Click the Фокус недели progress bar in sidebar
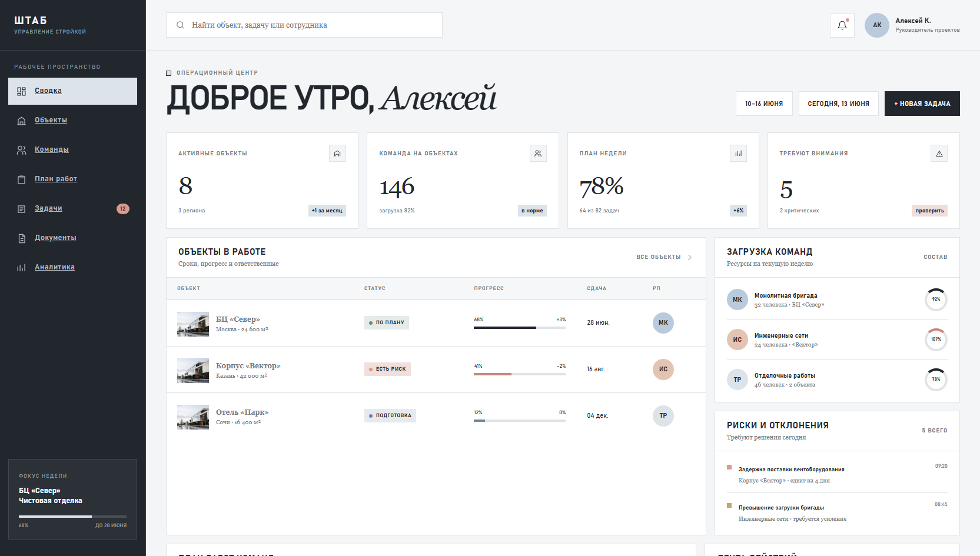Image resolution: width=980 pixels, height=556 pixels. [x=72, y=517]
